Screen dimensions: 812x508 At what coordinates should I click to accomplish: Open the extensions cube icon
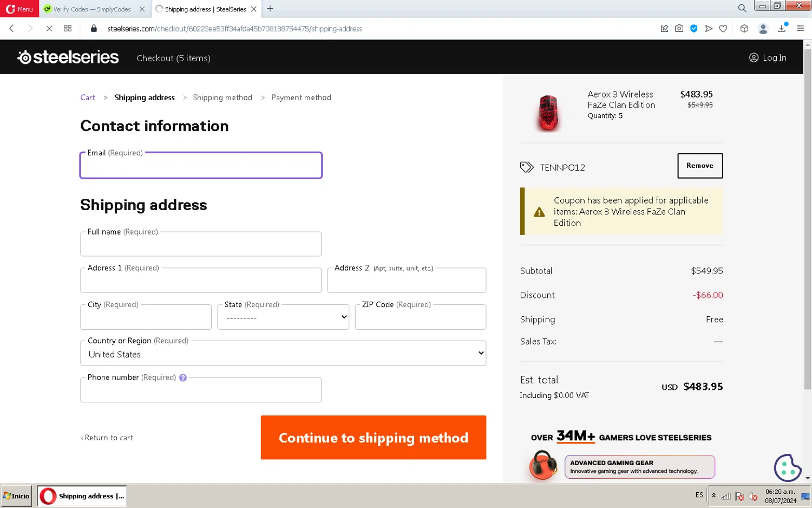coord(744,29)
